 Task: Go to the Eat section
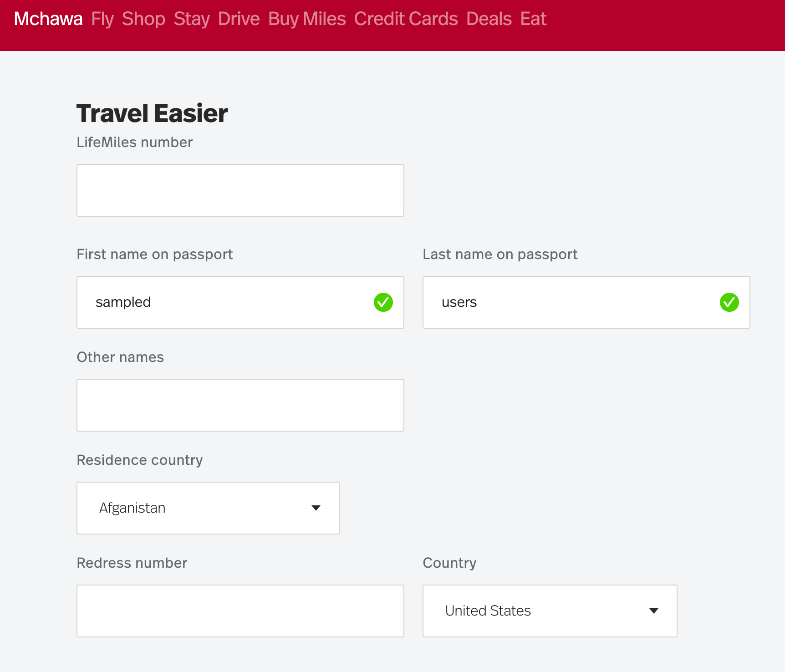533,19
